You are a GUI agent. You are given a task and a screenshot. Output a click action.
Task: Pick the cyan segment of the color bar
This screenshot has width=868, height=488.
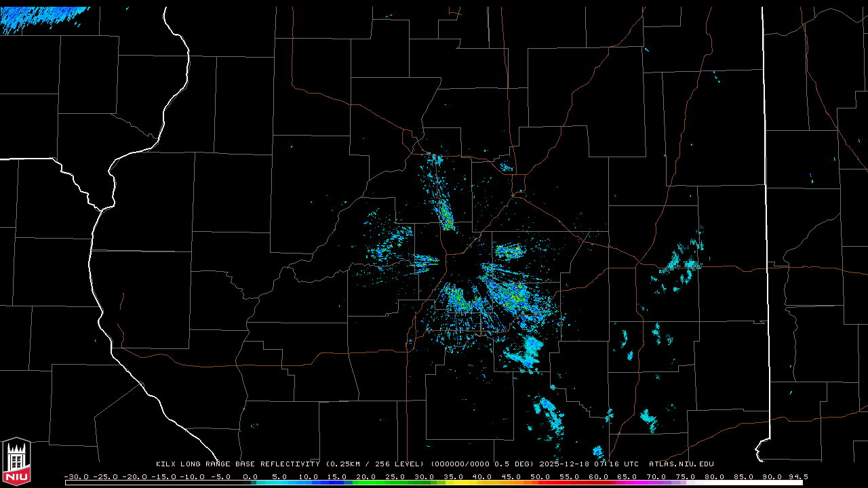[x=285, y=483]
